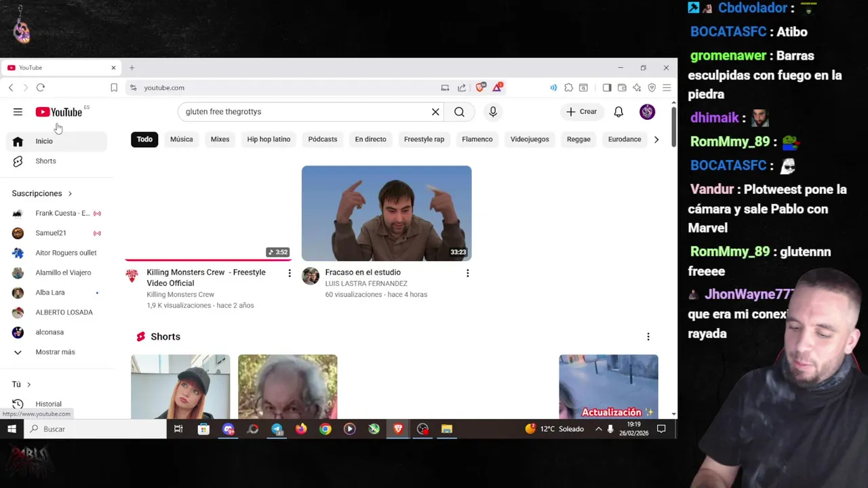The image size is (868, 488).
Task: Select the En directo chip
Action: pos(370,140)
